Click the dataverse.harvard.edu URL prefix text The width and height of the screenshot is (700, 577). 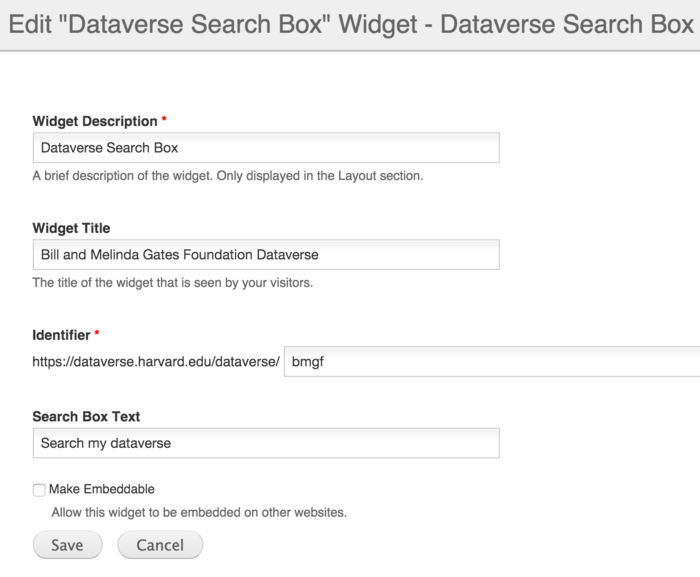click(x=156, y=361)
